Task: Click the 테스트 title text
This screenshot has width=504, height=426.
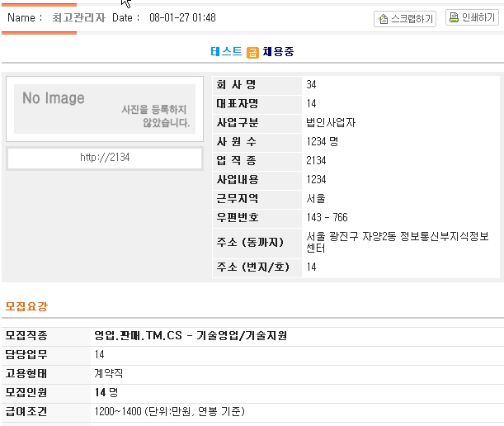Action: 227,52
